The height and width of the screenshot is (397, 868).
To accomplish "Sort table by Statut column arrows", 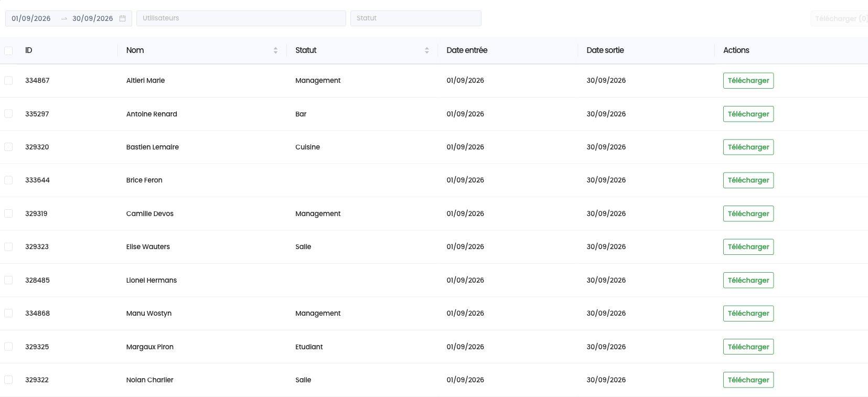I will (426, 50).
